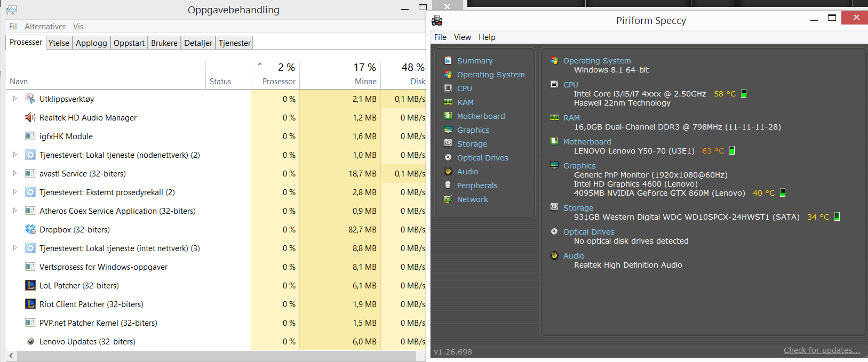The width and height of the screenshot is (868, 362).
Task: Expand the Utklippsverktøy process row
Action: click(x=15, y=99)
